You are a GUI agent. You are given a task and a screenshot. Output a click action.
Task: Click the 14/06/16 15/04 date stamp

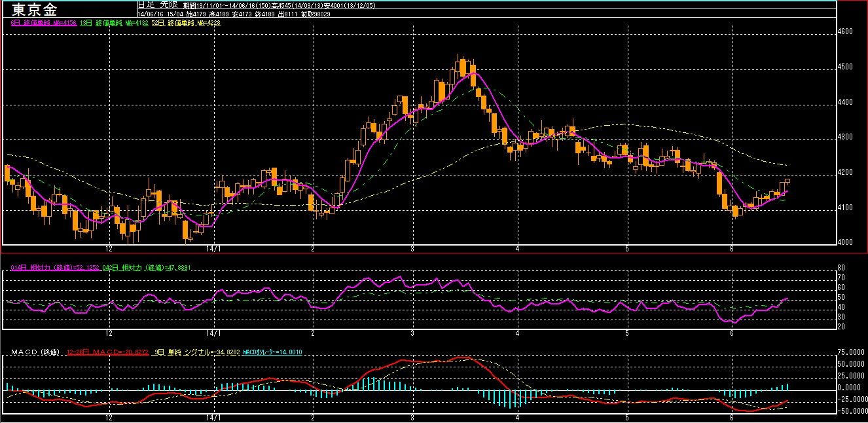point(162,13)
